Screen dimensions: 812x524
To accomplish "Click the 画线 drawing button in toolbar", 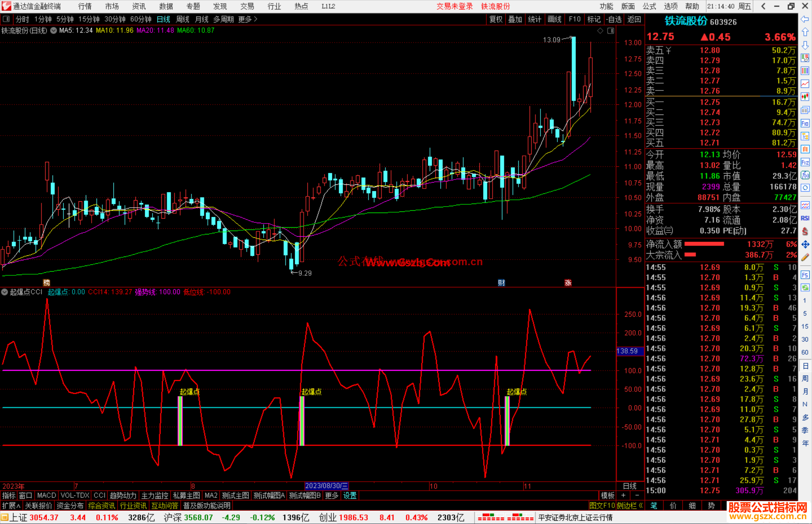I will coord(554,19).
